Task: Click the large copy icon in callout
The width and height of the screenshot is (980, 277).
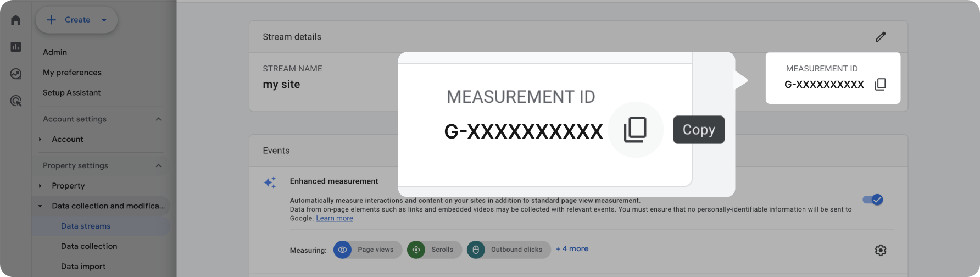Action: tap(636, 130)
